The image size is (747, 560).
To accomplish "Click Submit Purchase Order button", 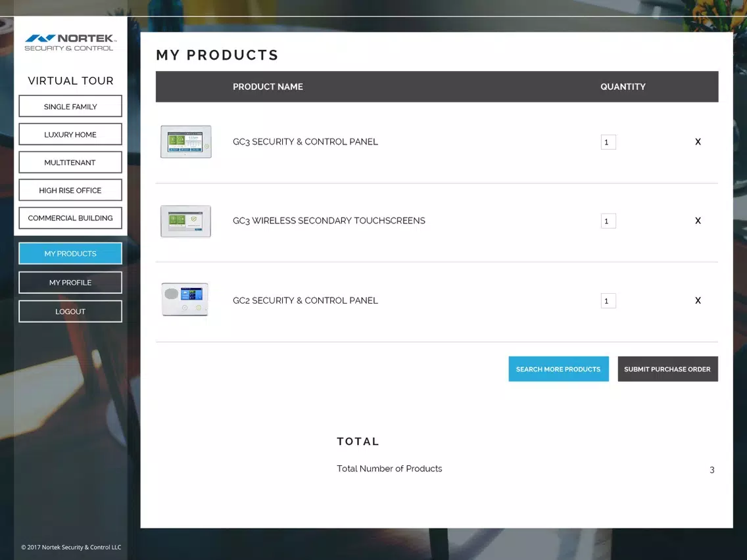I will (667, 369).
